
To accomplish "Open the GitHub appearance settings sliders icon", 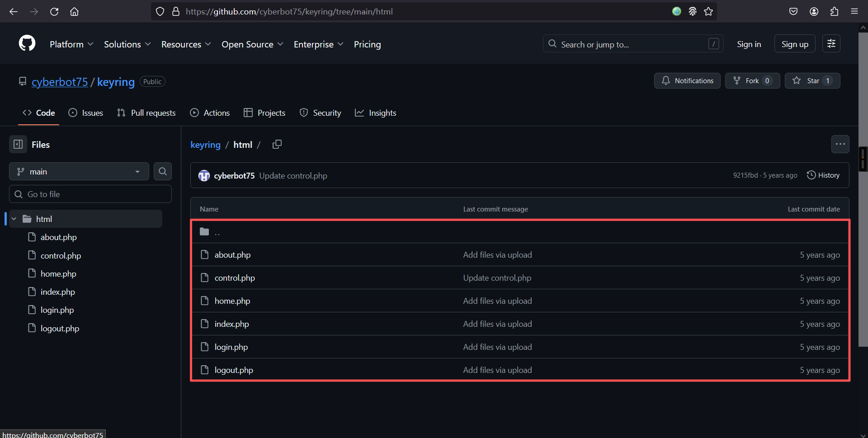I will [831, 43].
